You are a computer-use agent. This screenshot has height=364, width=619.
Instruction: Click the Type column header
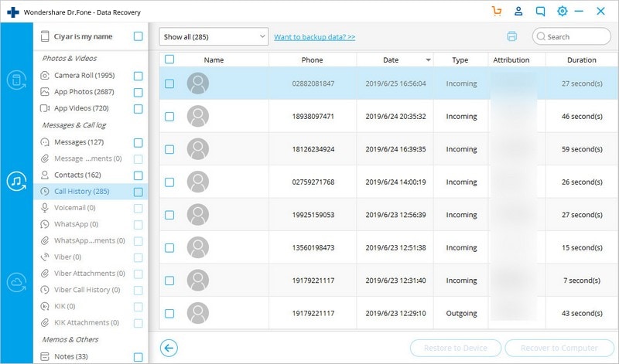click(x=460, y=60)
